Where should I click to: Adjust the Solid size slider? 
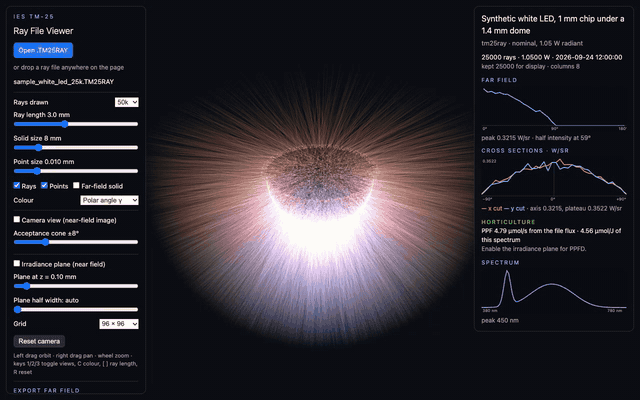[x=76, y=147]
